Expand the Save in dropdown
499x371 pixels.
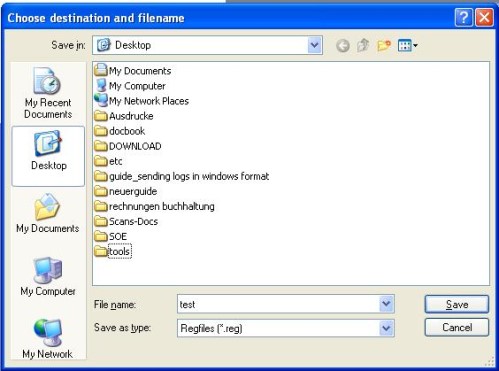(x=314, y=45)
